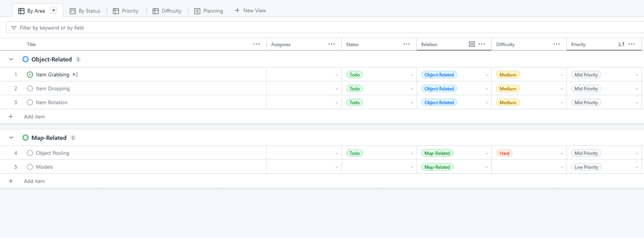This screenshot has height=238, width=644.
Task: Switch to the Planning tab
Action: pos(208,11)
